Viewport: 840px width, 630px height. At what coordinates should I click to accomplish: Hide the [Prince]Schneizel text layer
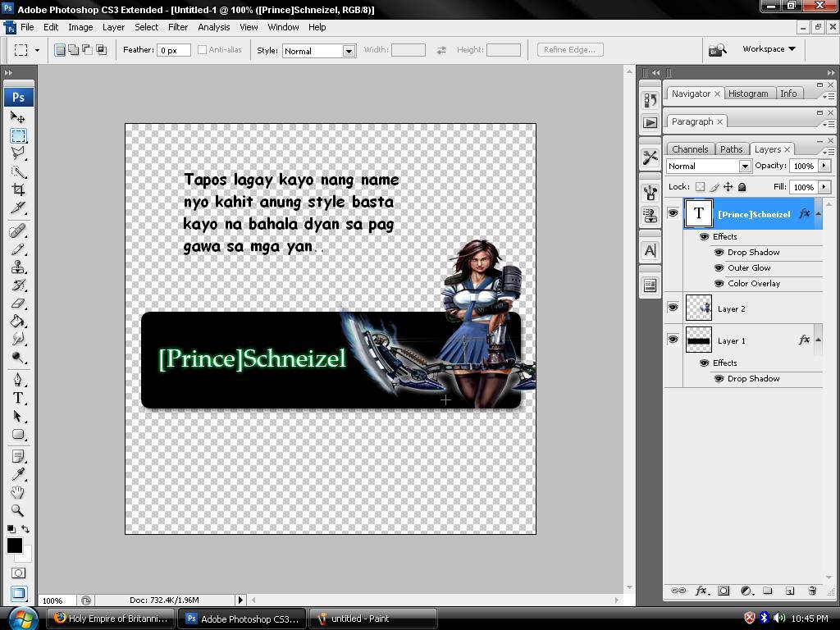point(673,213)
